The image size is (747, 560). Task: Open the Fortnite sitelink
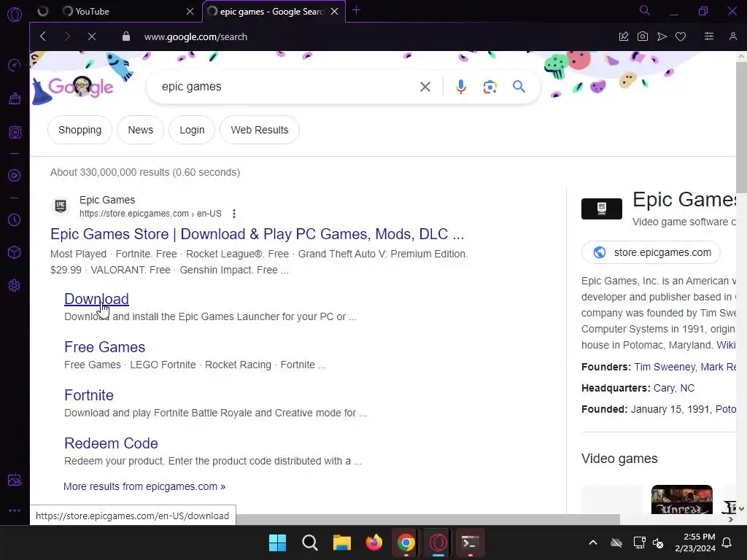pos(89,395)
